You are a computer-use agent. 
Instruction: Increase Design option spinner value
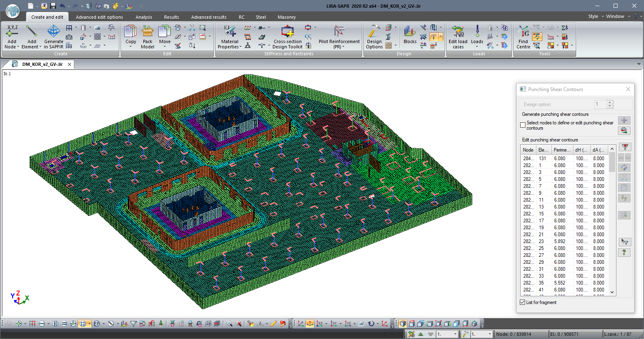click(x=609, y=102)
